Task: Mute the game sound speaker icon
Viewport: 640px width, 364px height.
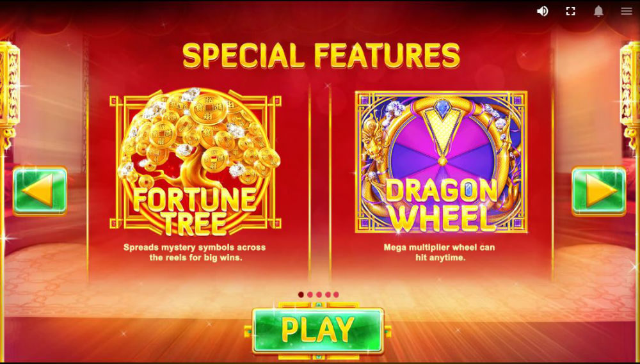Action: click(543, 11)
